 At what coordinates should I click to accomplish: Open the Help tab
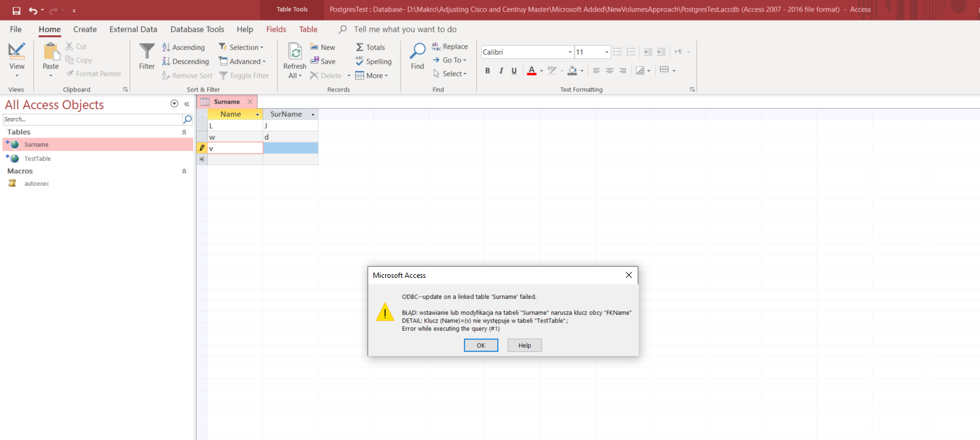click(x=245, y=29)
